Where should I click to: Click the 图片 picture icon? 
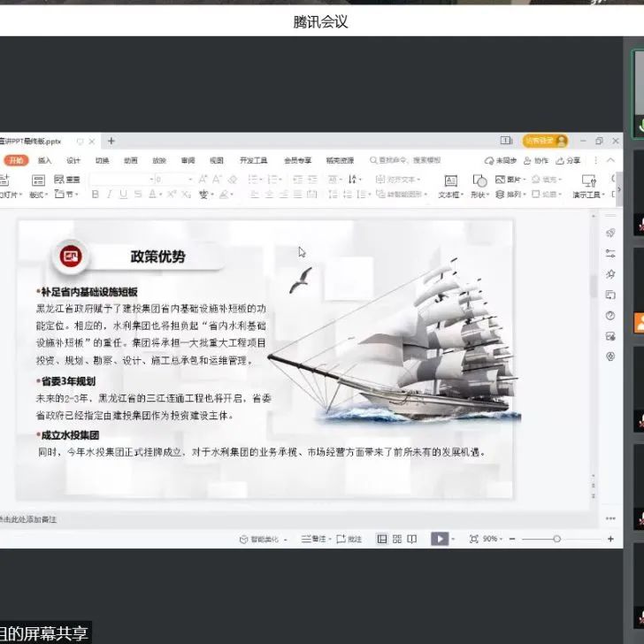pyautogui.click(x=510, y=180)
